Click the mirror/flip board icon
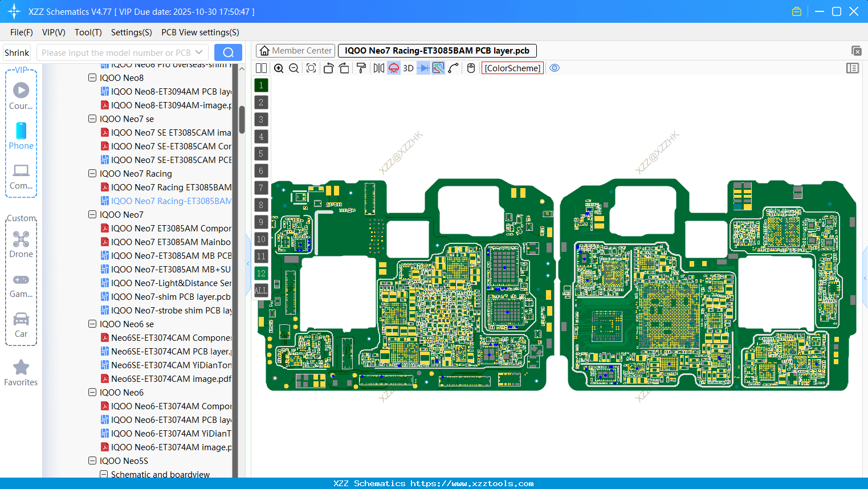 377,68
